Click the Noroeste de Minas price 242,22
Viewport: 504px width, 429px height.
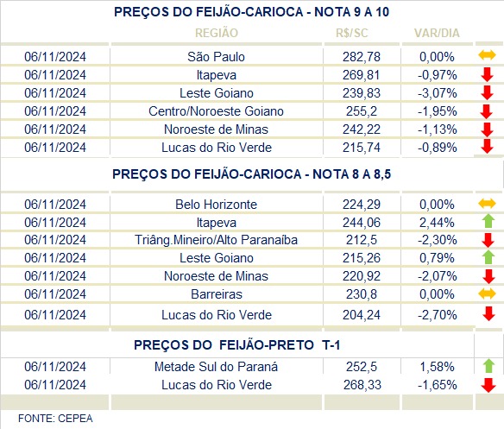[x=362, y=129]
